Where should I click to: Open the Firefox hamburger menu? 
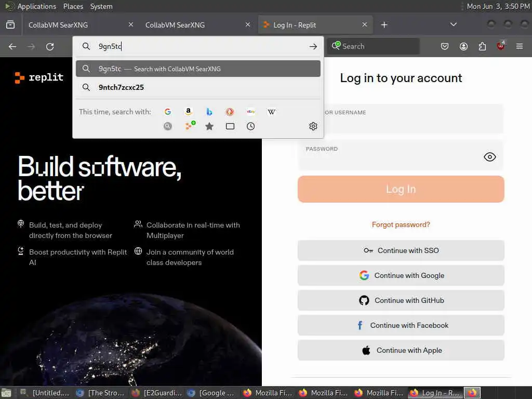520,46
